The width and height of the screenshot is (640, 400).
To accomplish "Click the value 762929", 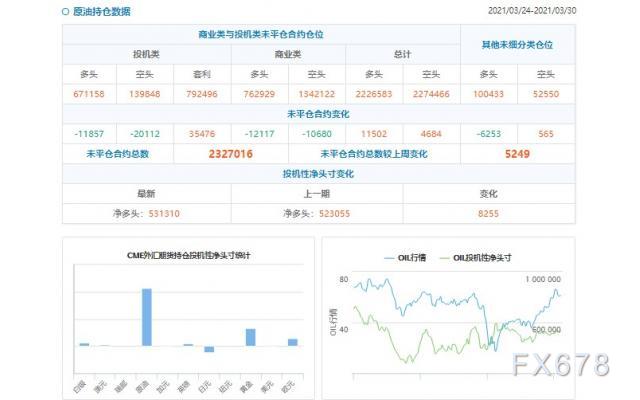I will click(259, 94).
